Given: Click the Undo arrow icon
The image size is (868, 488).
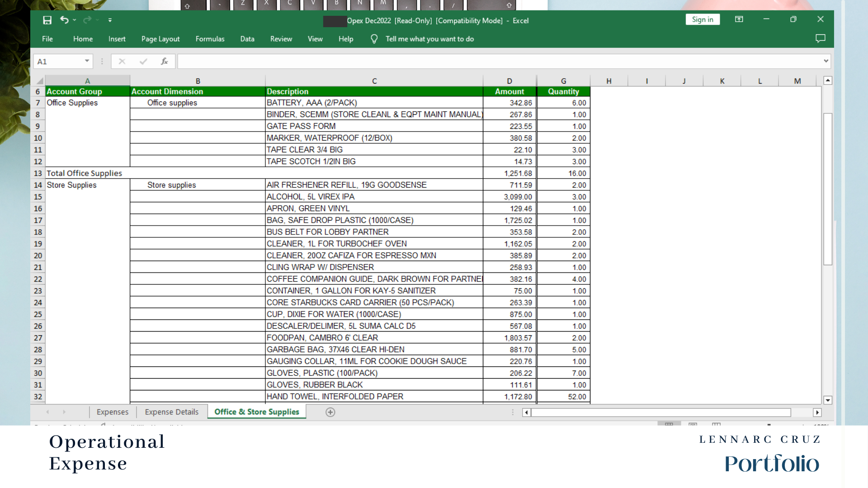Looking at the screenshot, I should 64,20.
